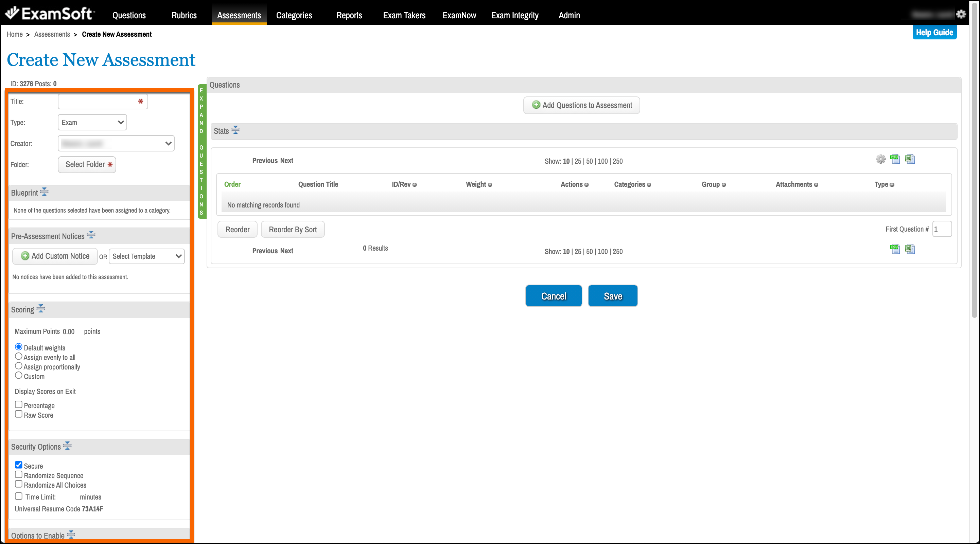Click the green plus icon on Add Questions

point(536,105)
